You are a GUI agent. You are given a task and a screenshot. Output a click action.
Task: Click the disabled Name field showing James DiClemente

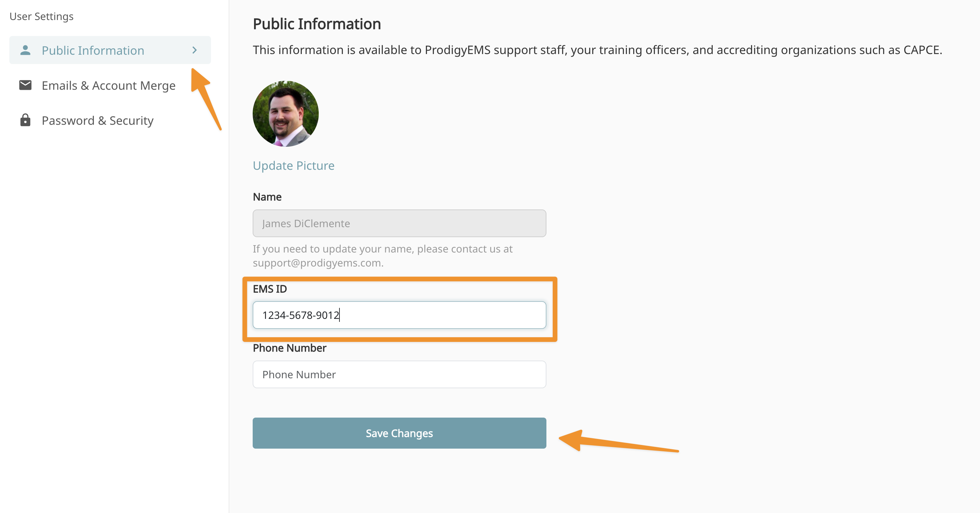399,223
